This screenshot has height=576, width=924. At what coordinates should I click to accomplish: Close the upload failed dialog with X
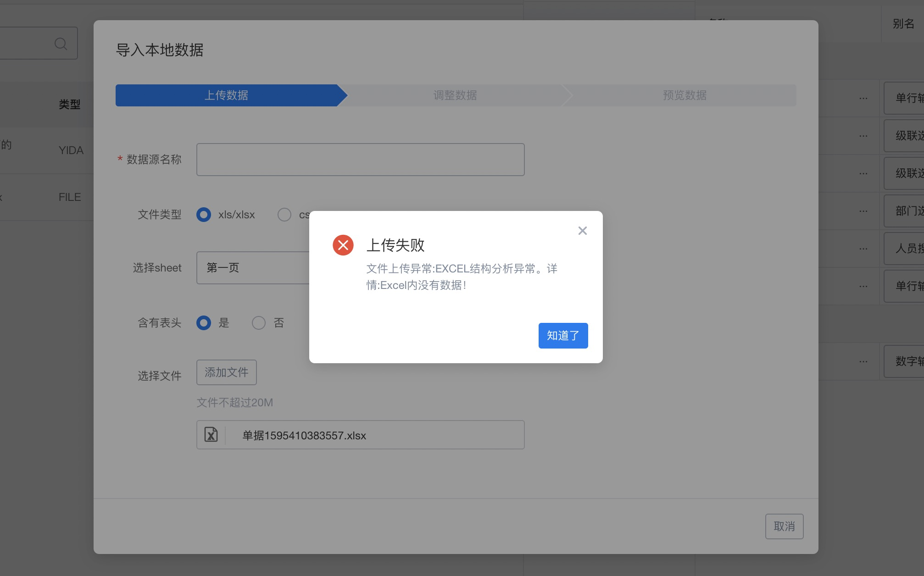click(582, 231)
